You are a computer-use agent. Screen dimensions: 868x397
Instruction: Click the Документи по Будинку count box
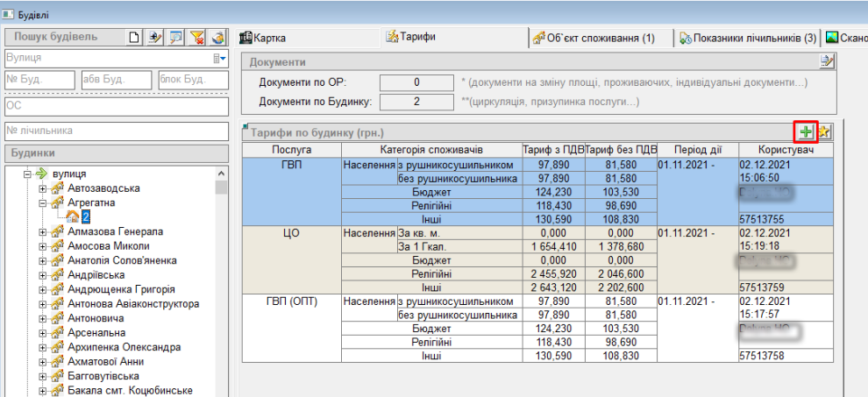click(x=416, y=102)
